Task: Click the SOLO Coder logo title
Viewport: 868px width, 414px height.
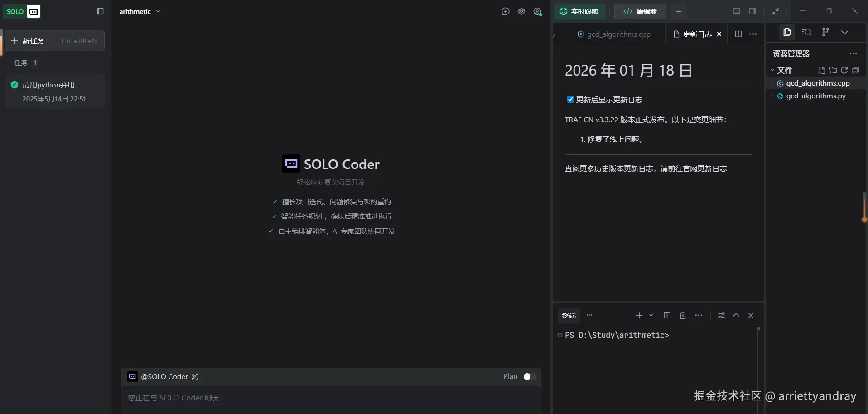Action: 331,164
